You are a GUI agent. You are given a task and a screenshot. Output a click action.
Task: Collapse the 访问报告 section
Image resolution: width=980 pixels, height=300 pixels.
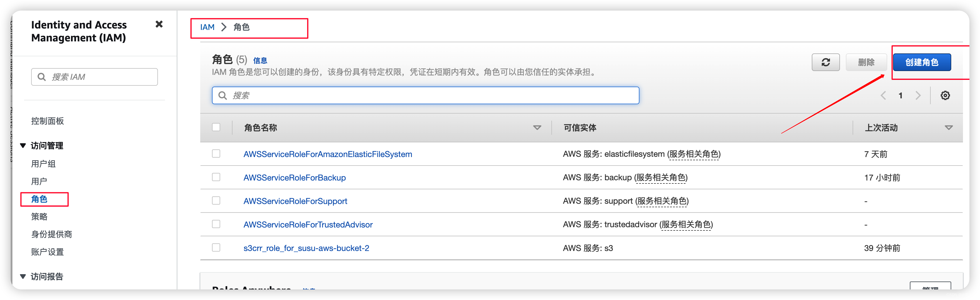tap(23, 277)
